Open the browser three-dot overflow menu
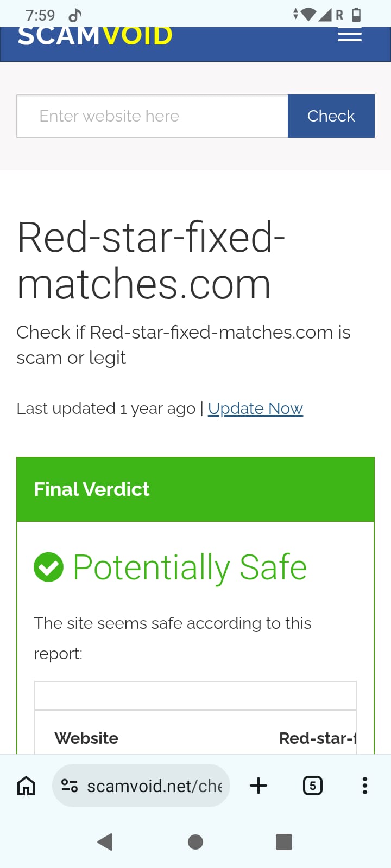This screenshot has height=868, width=391. click(x=364, y=786)
